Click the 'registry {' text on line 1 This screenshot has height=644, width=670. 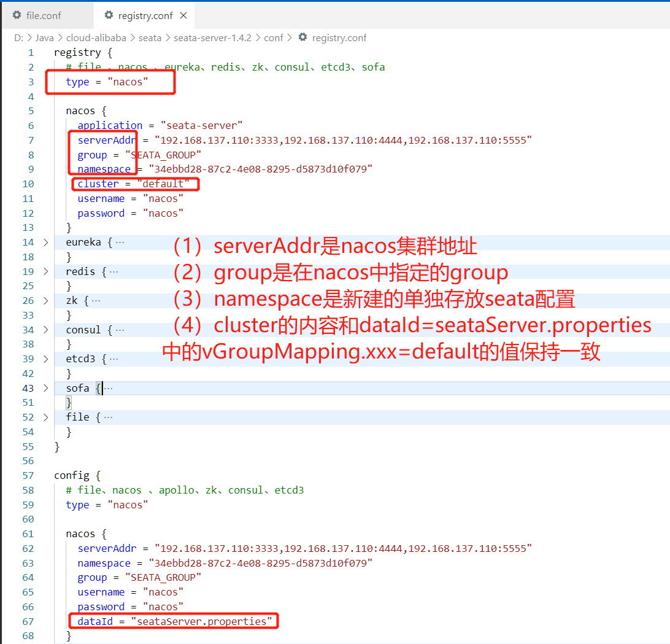click(x=83, y=53)
